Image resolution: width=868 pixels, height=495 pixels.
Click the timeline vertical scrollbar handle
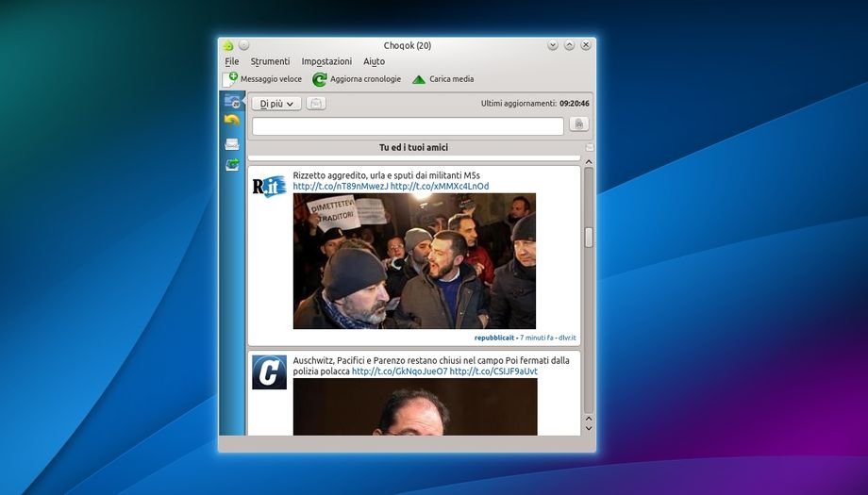pyautogui.click(x=589, y=237)
